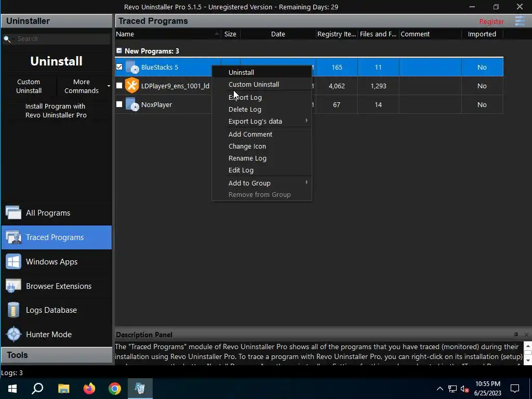Select the NoxPlayer row name
The image size is (532, 399).
point(156,104)
